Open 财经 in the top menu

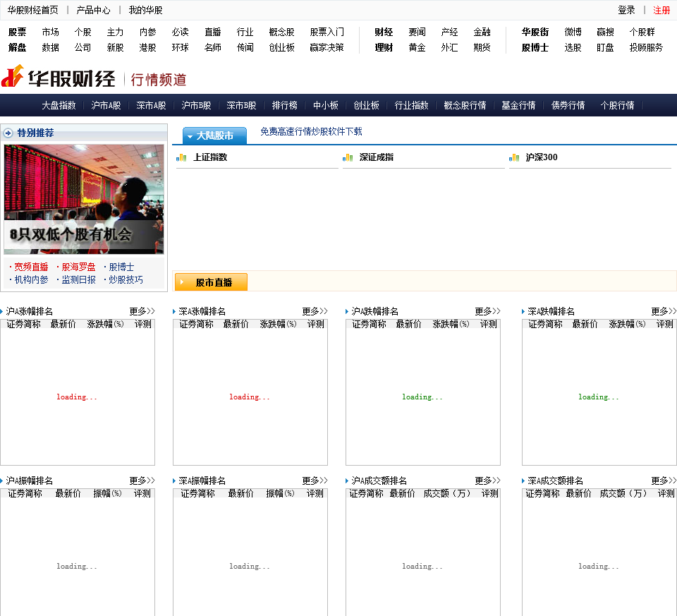pyautogui.click(x=384, y=32)
